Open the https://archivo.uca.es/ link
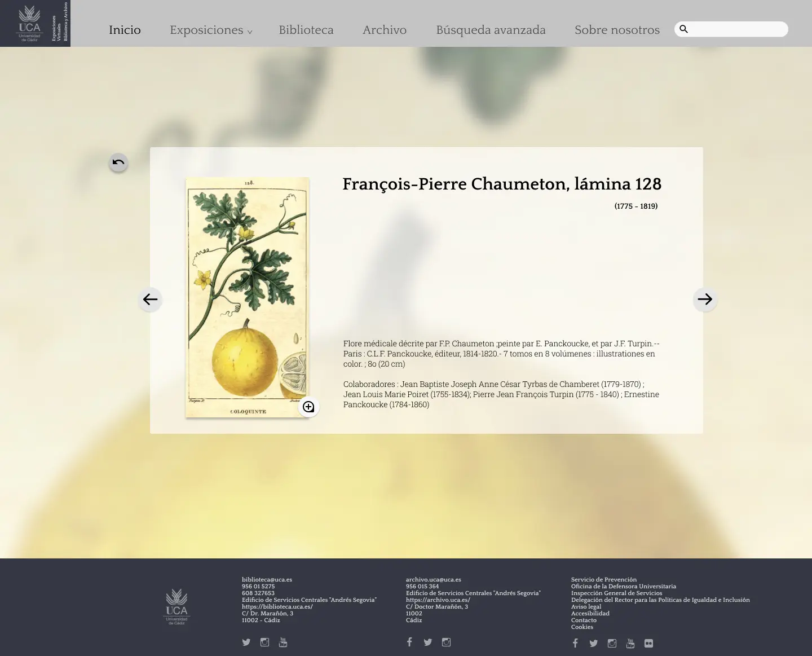Screen dimensions: 812x656 click(x=438, y=600)
